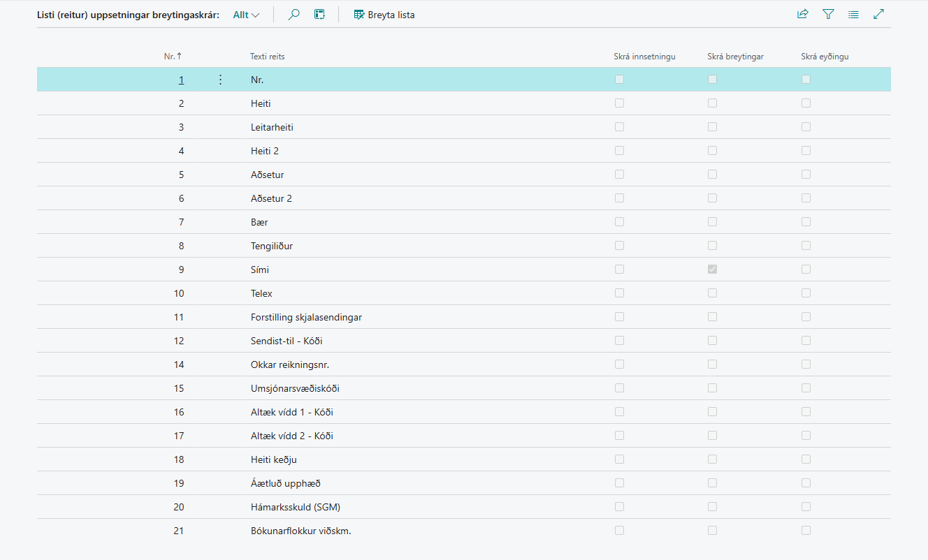The height and width of the screenshot is (560, 928).
Task: Click the Breyta lista button
Action: point(384,15)
